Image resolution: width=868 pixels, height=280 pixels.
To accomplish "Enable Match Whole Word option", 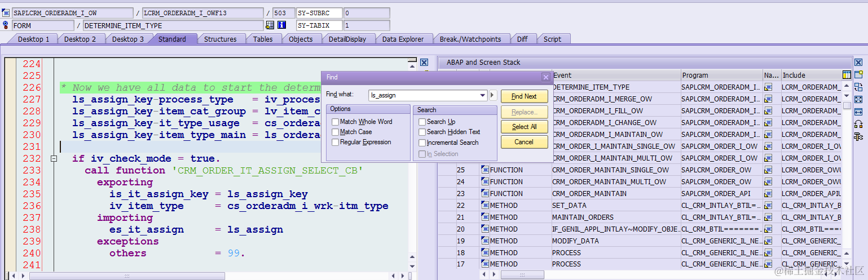I will 336,122.
